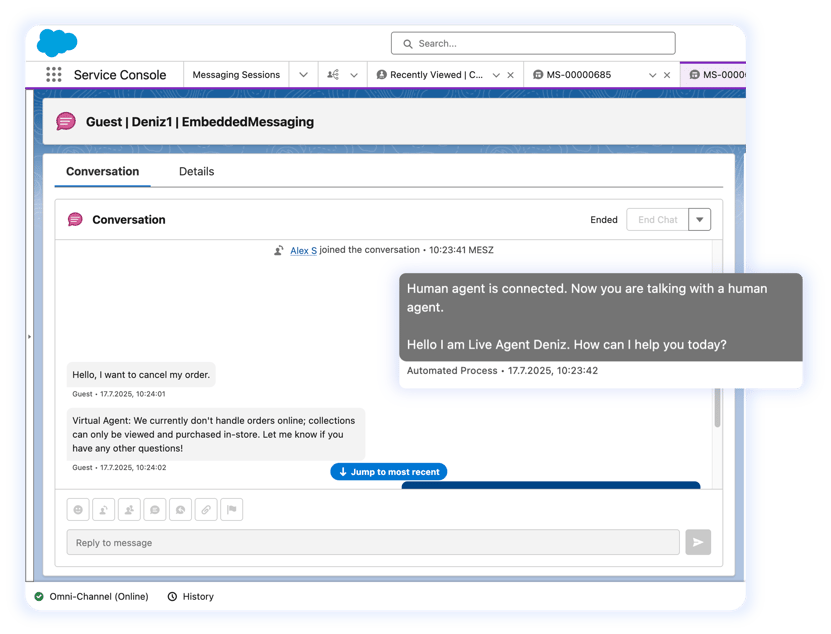Click the Automated Process 10:23:42 timestamp
The height and width of the screenshot is (634, 831).
pos(502,371)
